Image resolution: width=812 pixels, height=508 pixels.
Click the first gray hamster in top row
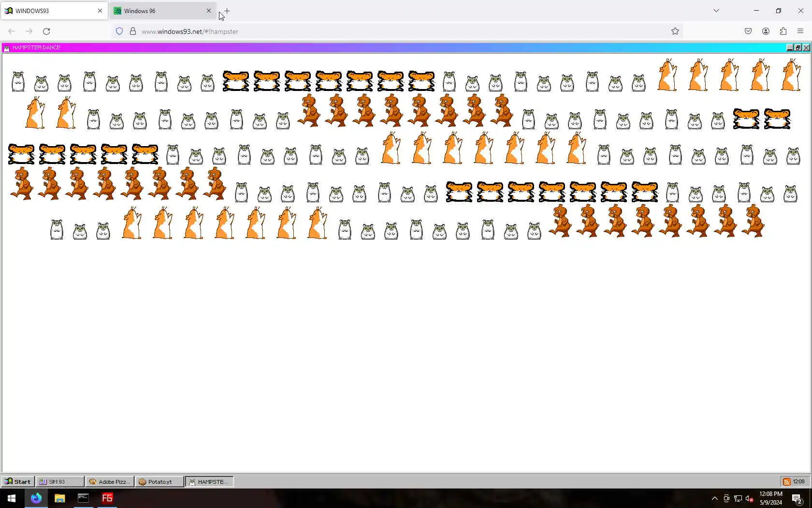pyautogui.click(x=18, y=81)
